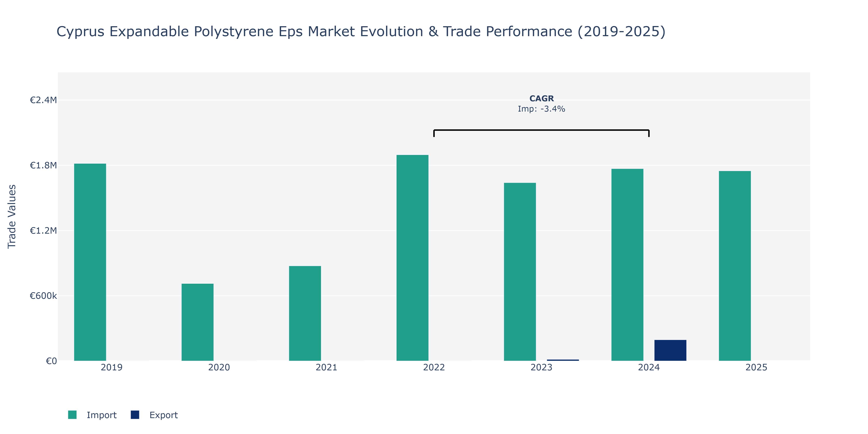The image size is (868, 434).
Task: Select the 2019 import bar
Action: tap(90, 262)
